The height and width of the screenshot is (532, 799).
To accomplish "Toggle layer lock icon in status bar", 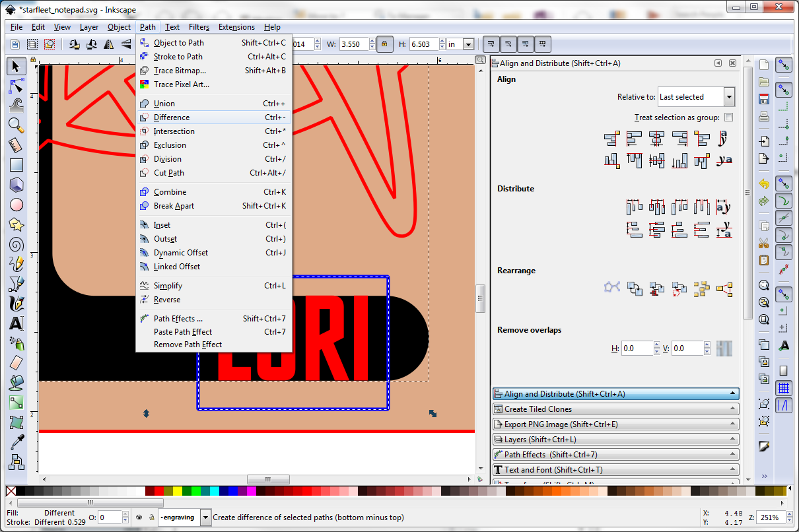I will [152, 517].
